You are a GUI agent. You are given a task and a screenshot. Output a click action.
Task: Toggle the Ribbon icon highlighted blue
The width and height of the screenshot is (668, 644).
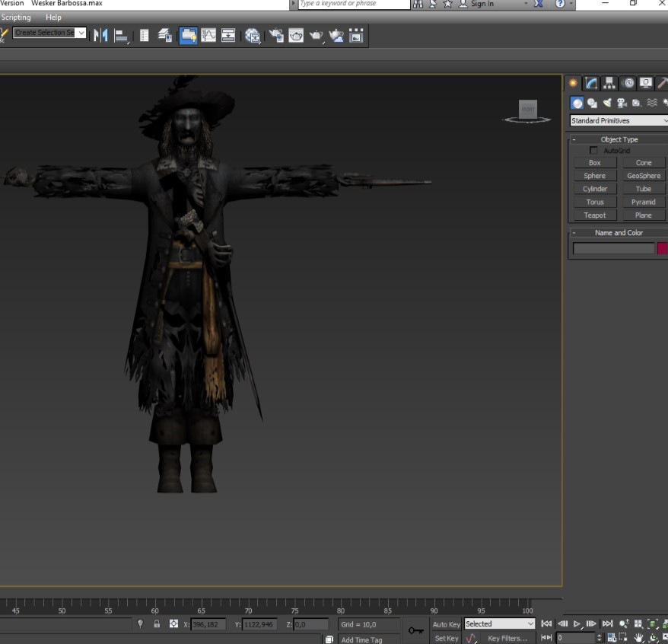pyautogui.click(x=188, y=35)
